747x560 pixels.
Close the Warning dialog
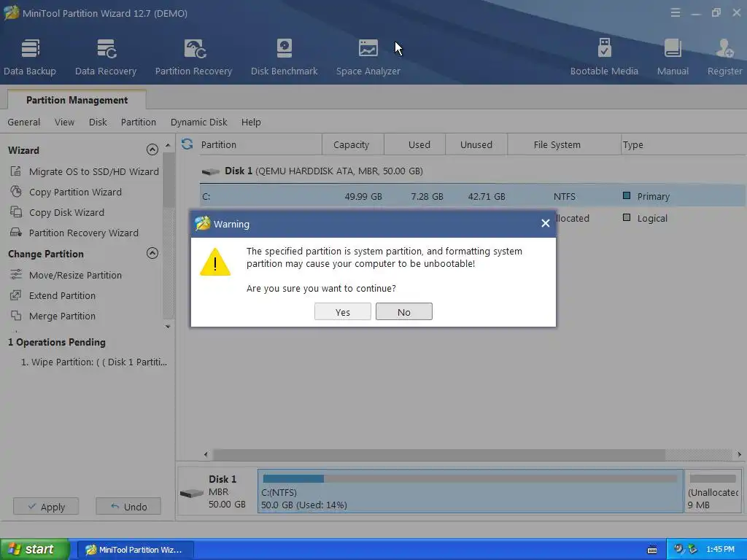pyautogui.click(x=546, y=223)
